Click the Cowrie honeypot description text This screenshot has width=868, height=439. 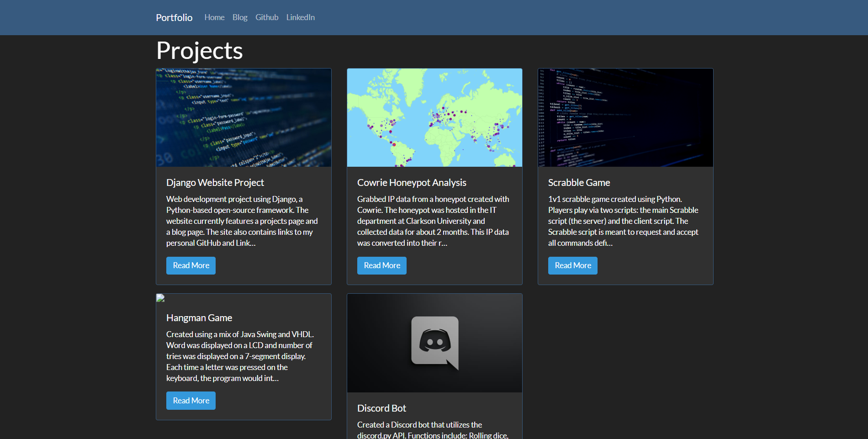point(433,221)
